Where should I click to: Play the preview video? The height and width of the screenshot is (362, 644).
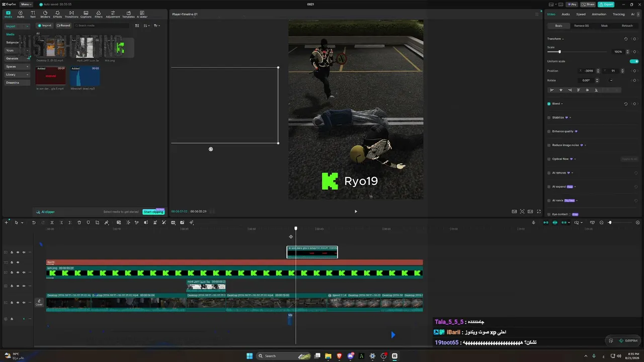(356, 212)
